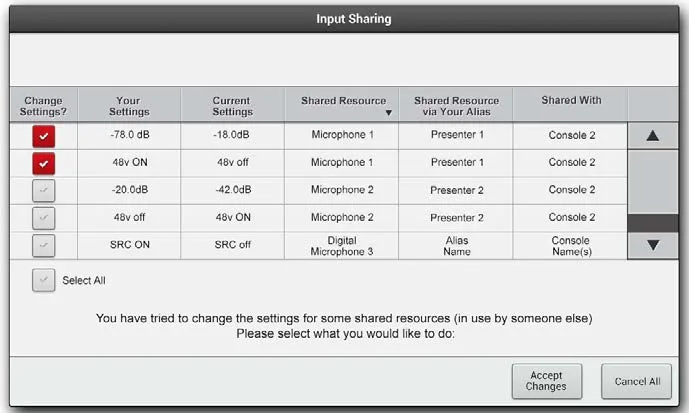Check the 48v off Microphone 2 checkbox
The width and height of the screenshot is (689, 413).
click(44, 218)
